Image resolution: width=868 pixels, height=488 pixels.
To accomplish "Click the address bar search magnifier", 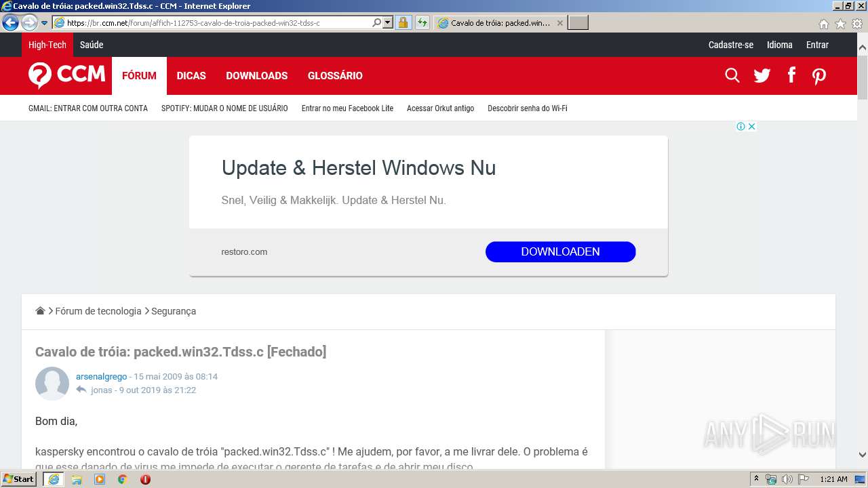I will 377,22.
